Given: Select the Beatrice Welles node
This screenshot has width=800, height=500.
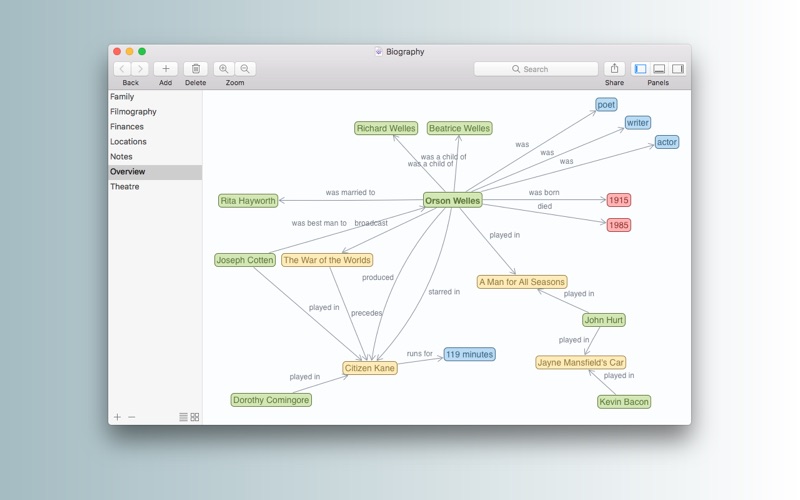Looking at the screenshot, I should tap(459, 128).
